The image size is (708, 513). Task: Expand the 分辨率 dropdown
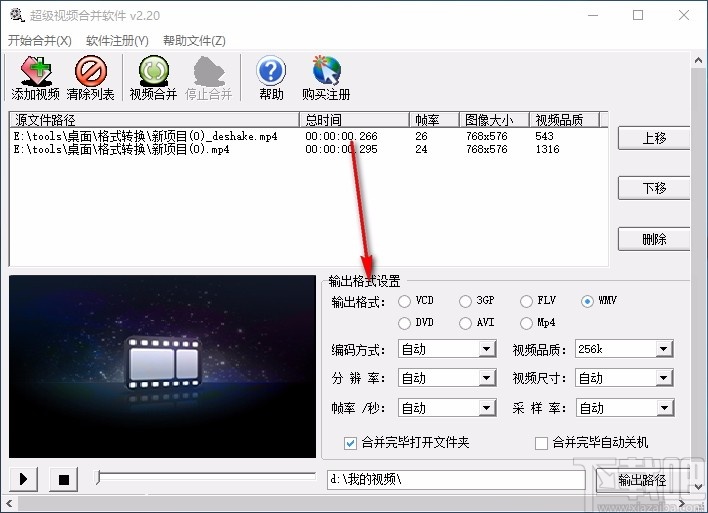(x=486, y=378)
